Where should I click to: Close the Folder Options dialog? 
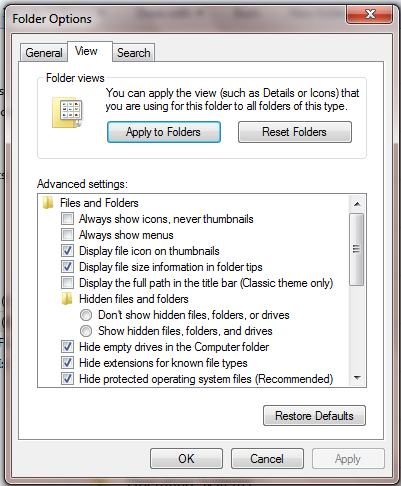click(x=370, y=14)
